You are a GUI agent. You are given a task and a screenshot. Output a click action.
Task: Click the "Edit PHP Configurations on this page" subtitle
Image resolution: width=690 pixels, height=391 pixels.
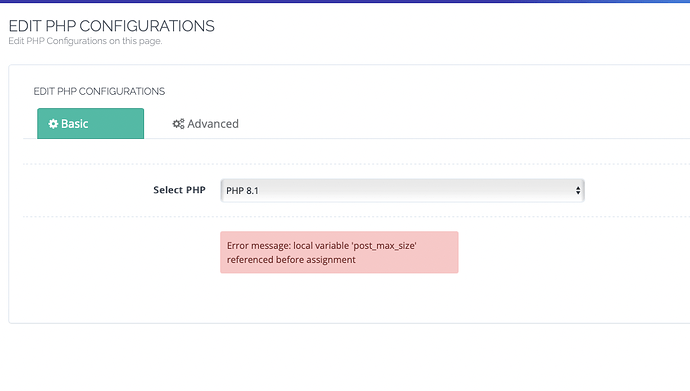85,41
